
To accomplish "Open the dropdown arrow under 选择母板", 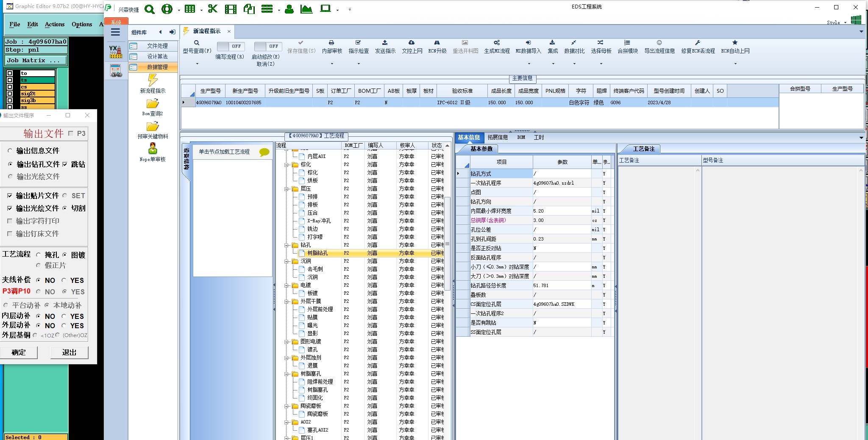I will coord(601,64).
